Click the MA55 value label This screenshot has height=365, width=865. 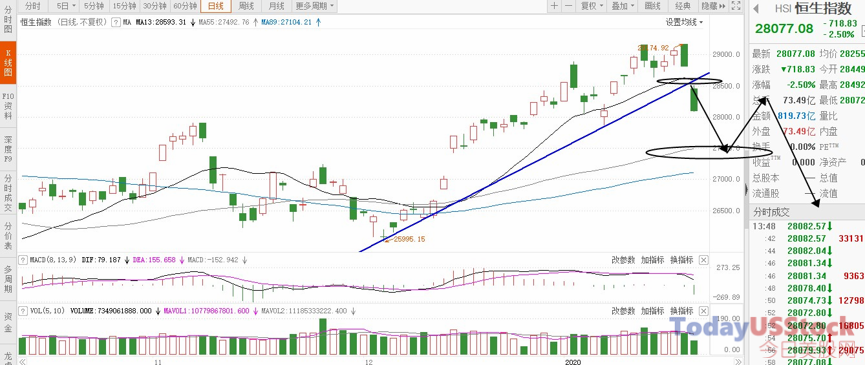pyautogui.click(x=223, y=23)
